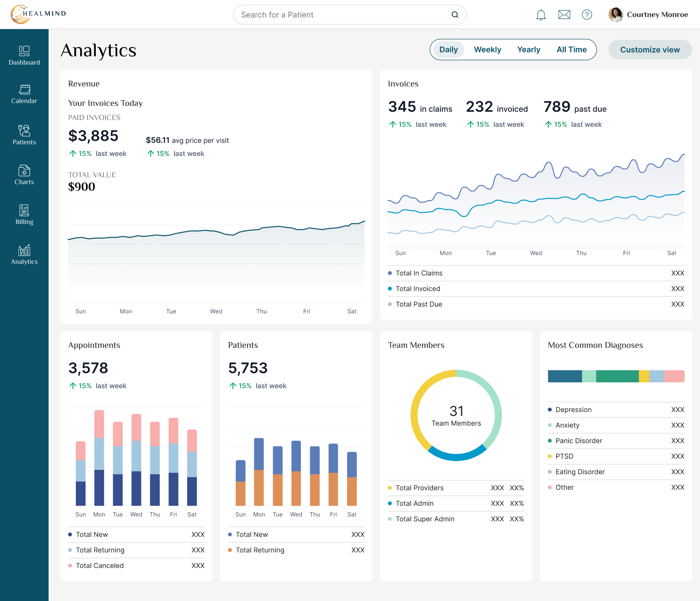Click into Search for a Patient field
700x601 pixels.
coord(350,15)
